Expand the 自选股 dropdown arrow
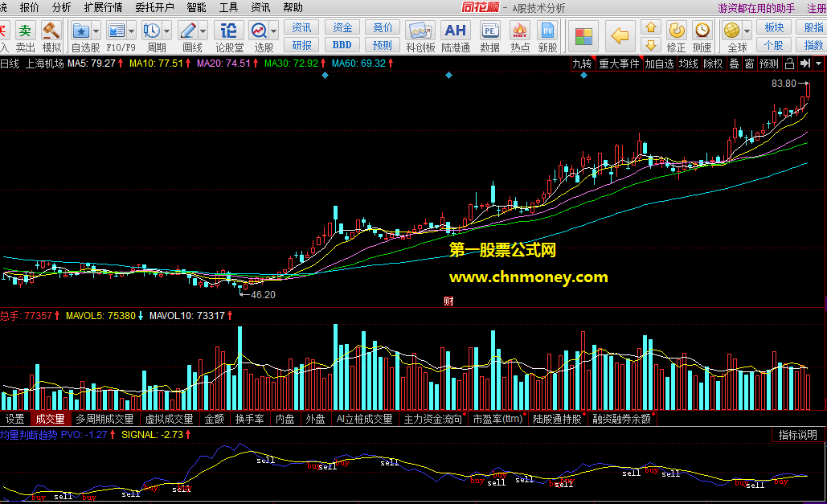Screen dimensions: 827x504 tap(96, 31)
